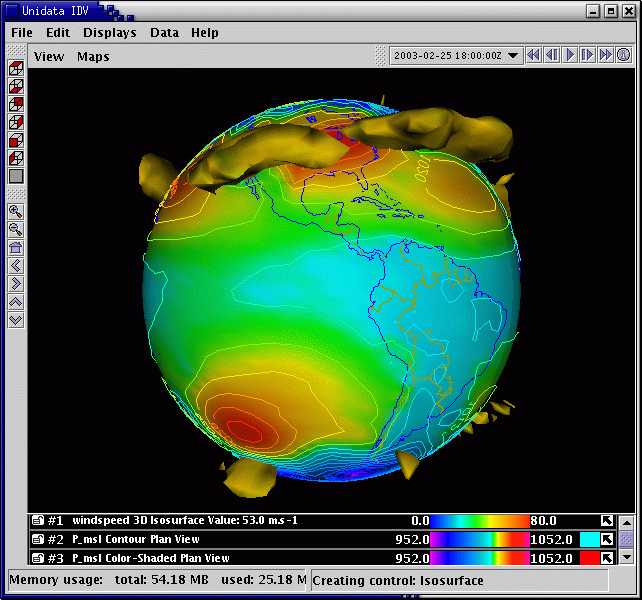642x600 pixels.
Task: Click the zoom out magnifier icon
Action: click(x=15, y=229)
